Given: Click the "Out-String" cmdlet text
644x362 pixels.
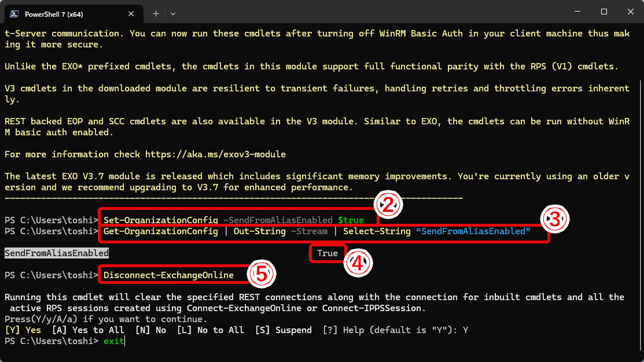Looking at the screenshot, I should [x=260, y=231].
